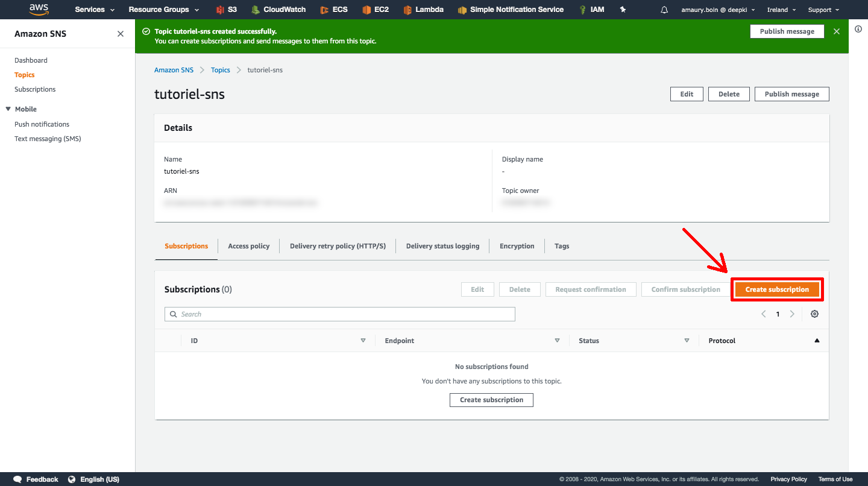Select page 1 in the pagination
Screen dimensions: 868x486
tap(778, 314)
